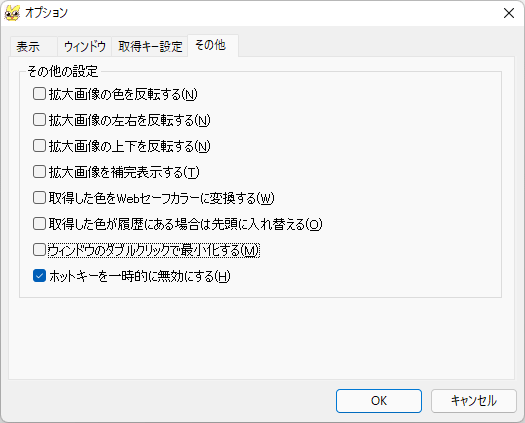Click the app mascot icon in title bar

pyautogui.click(x=12, y=13)
